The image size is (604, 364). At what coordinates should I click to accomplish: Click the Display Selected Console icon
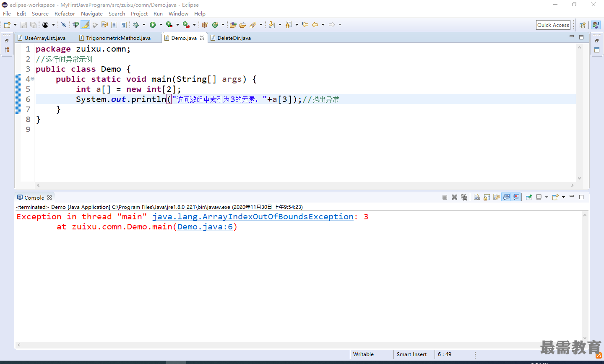539,197
